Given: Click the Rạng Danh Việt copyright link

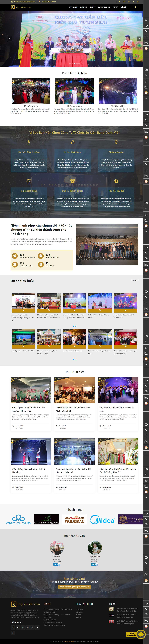Looking at the screenshot, I should [x=69, y=641].
